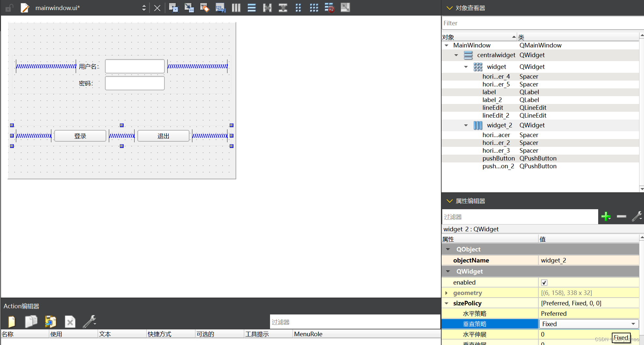Apply Lay Out Horizontally in Splitter

(267, 8)
